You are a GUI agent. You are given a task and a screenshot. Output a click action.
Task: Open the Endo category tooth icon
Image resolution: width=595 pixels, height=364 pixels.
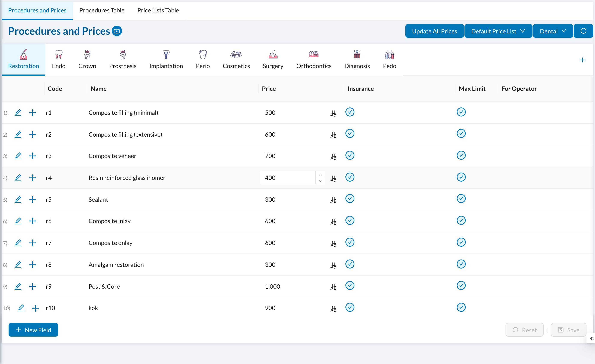(58, 54)
